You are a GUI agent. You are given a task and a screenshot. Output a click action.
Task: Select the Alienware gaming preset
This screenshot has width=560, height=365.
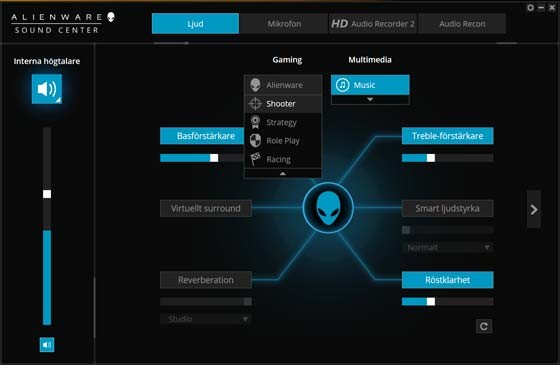[x=282, y=85]
